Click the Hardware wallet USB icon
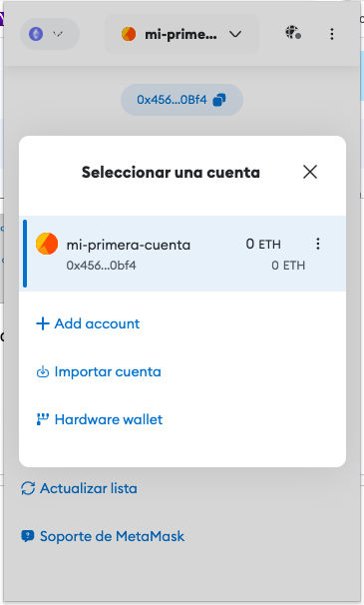 pos(43,419)
